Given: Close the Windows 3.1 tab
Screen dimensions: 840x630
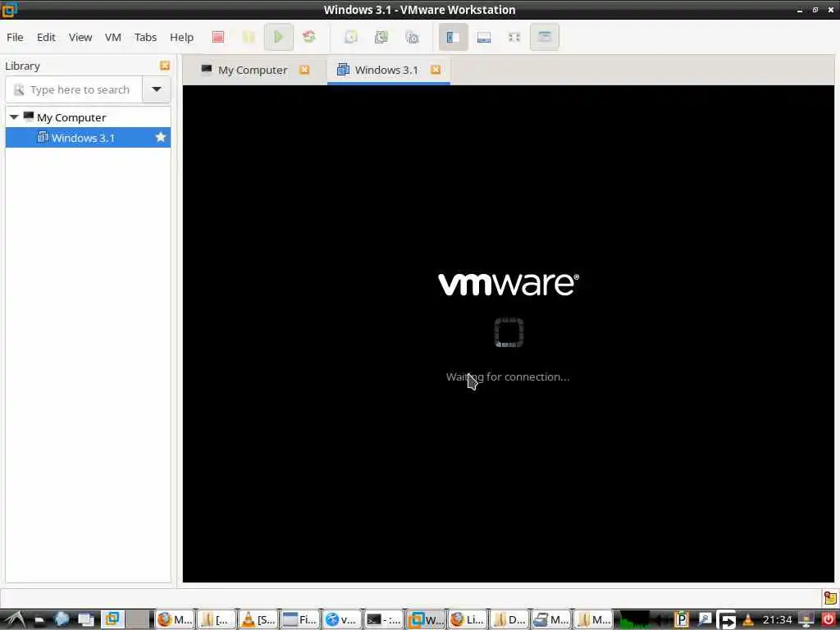Looking at the screenshot, I should (436, 70).
